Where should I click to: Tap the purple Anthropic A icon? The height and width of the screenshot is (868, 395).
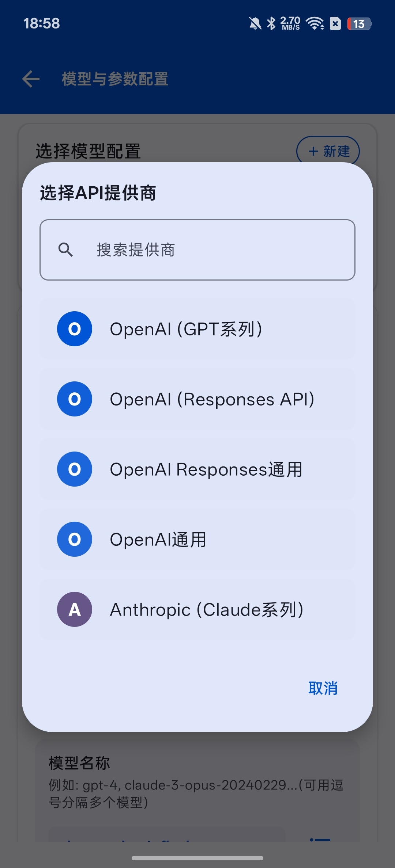click(x=75, y=609)
